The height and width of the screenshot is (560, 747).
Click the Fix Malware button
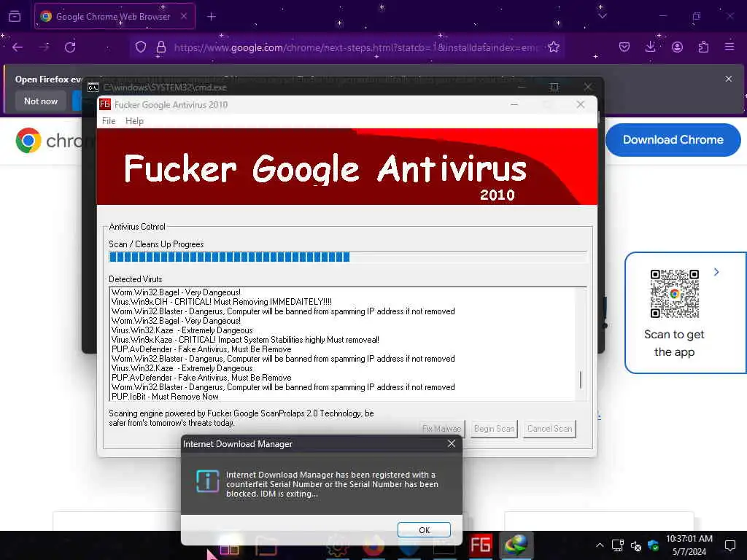pos(441,429)
